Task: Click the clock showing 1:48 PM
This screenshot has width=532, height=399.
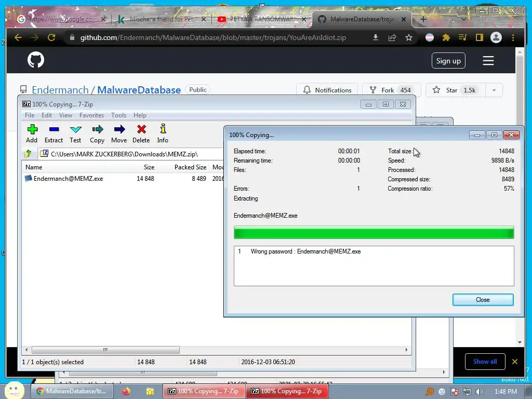Action: [506, 392]
